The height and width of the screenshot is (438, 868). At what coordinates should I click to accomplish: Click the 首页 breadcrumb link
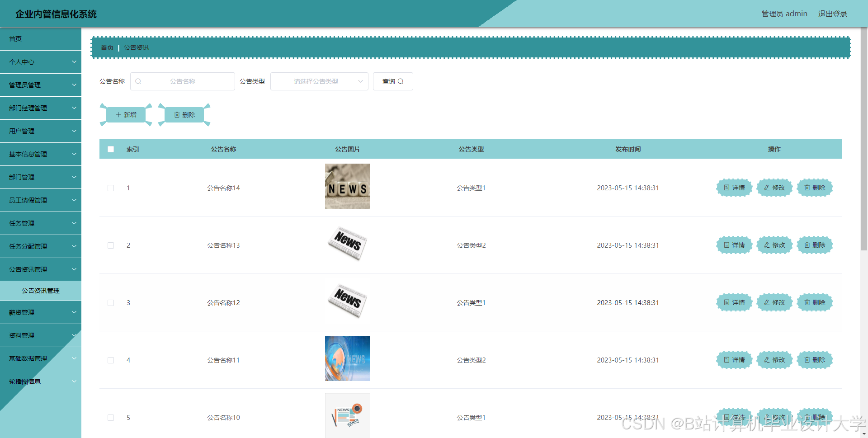107,47
